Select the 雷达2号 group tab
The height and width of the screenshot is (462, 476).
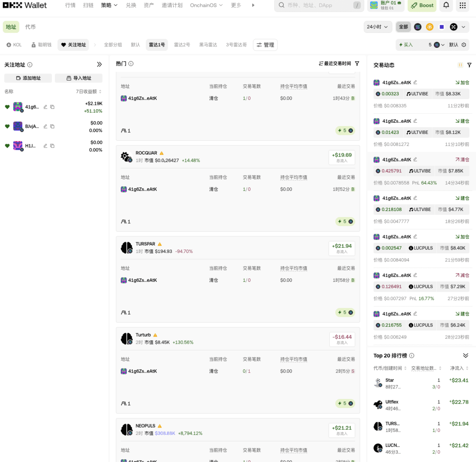point(182,45)
